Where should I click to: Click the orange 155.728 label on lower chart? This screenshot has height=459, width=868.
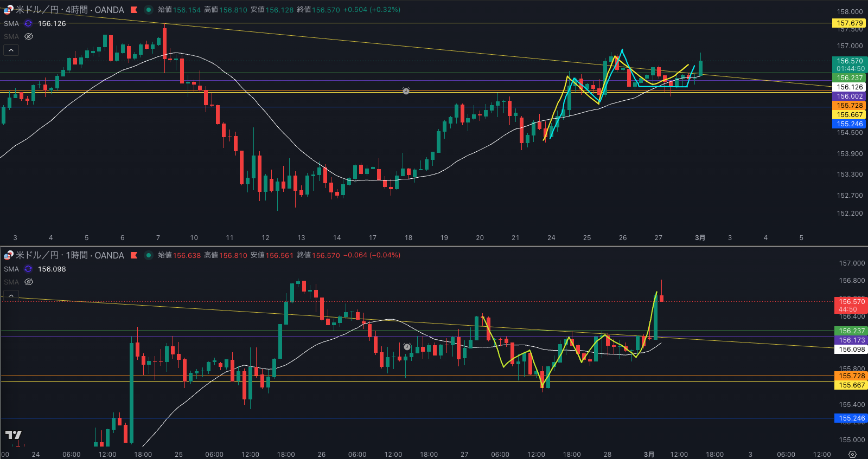click(x=851, y=376)
